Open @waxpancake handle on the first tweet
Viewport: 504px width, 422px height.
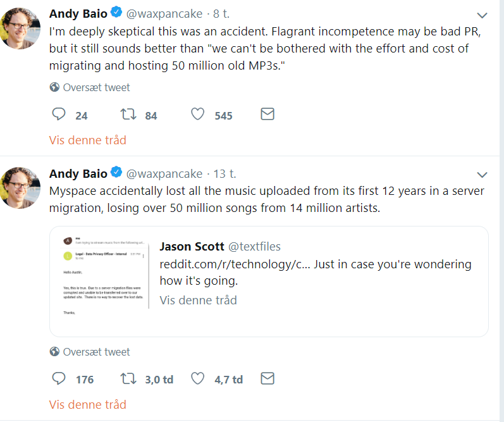point(164,13)
